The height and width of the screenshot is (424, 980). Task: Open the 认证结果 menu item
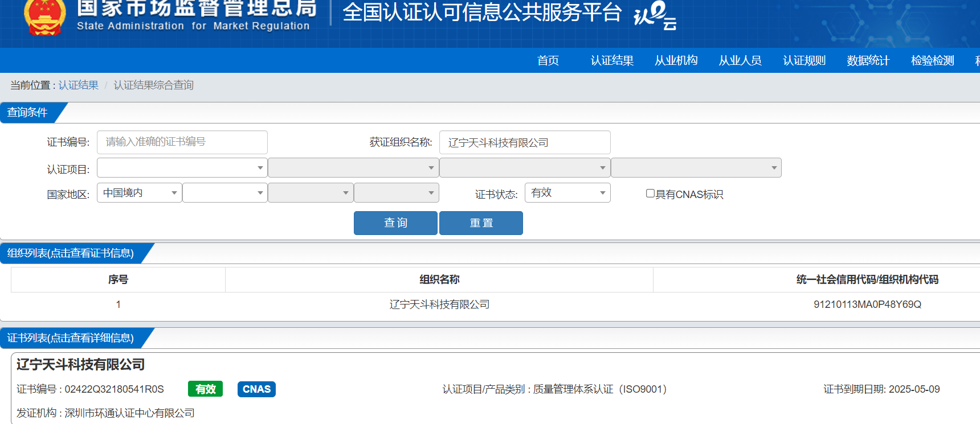tap(612, 60)
